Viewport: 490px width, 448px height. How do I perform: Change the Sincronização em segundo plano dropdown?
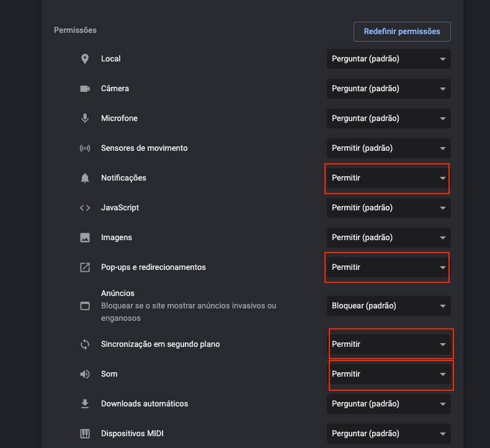(x=388, y=344)
